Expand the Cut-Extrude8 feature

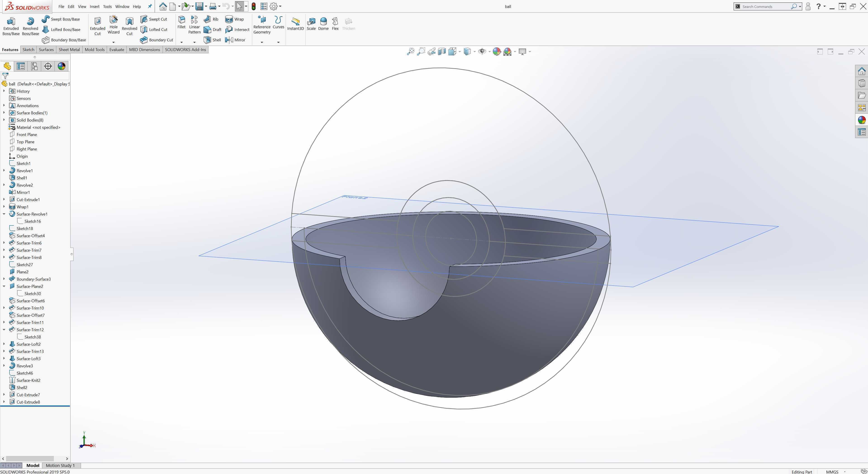pyautogui.click(x=4, y=402)
